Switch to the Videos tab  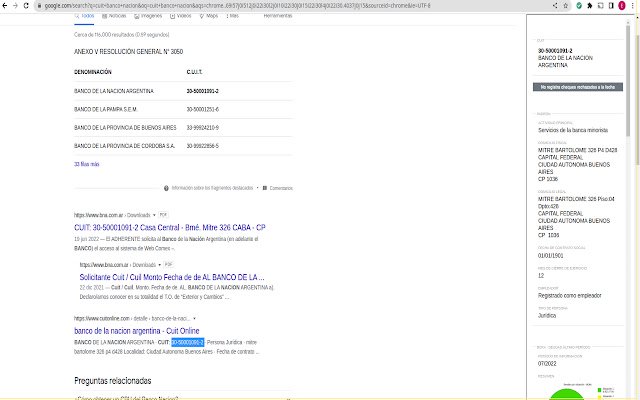[181, 16]
